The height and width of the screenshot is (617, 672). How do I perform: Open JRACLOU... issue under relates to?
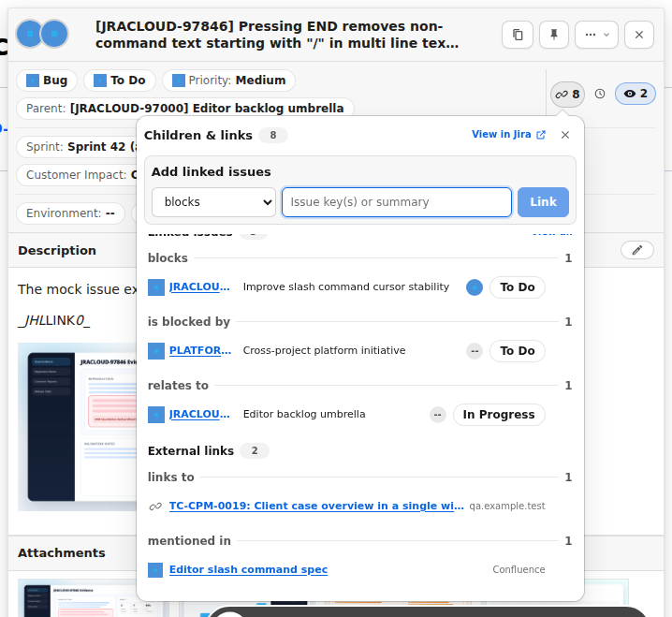[199, 414]
